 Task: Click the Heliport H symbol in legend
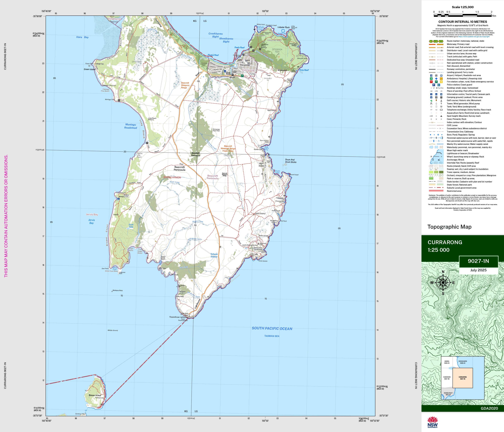(x=436, y=76)
